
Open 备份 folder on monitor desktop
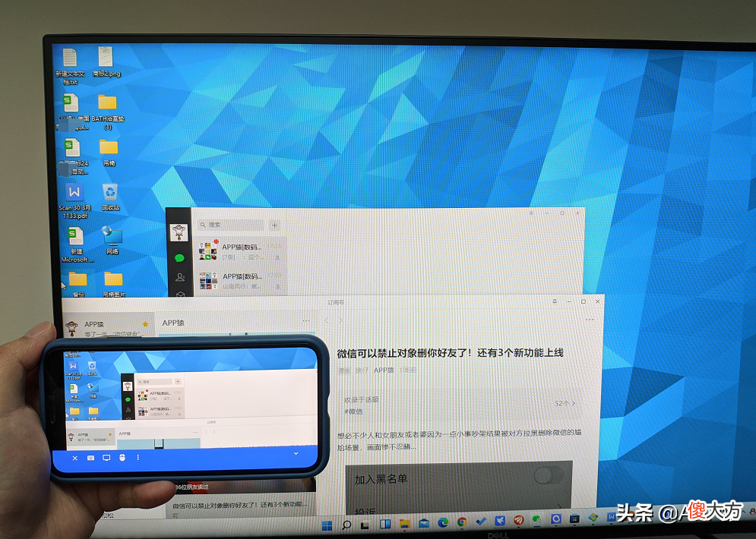pos(77,284)
